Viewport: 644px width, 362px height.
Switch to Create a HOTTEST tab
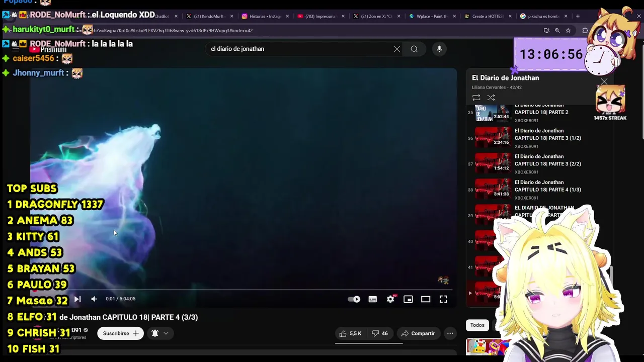pos(487,16)
